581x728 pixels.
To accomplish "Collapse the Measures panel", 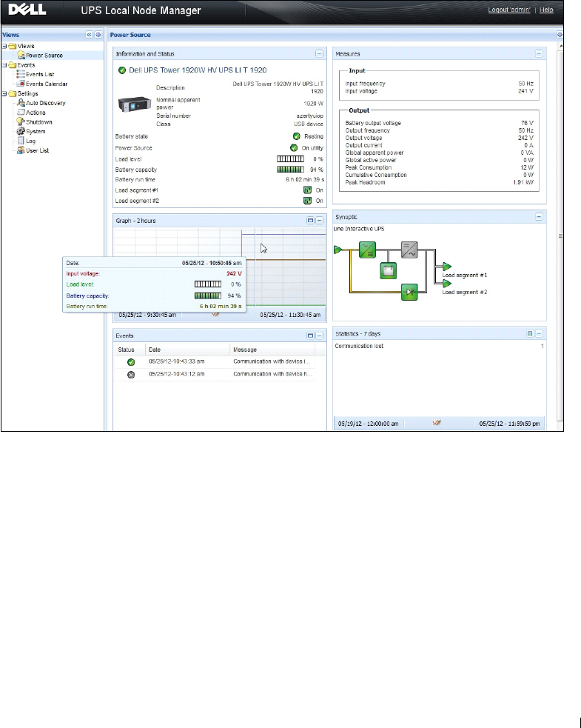I will (x=539, y=53).
